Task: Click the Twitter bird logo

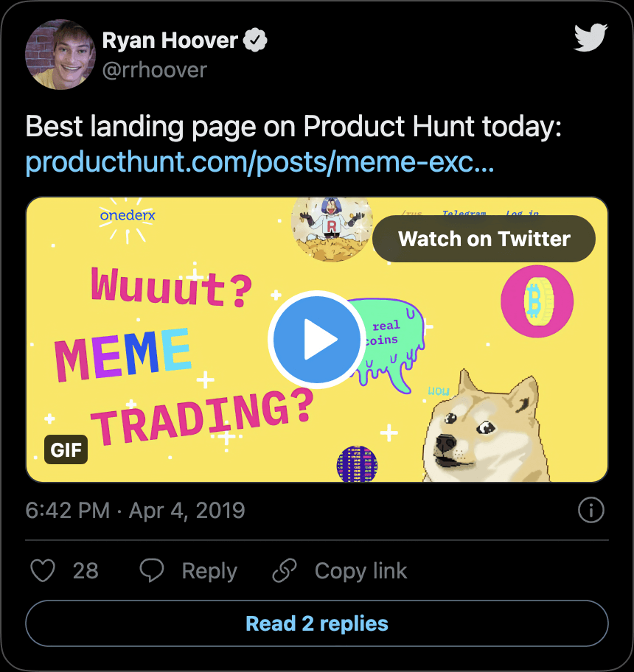Action: tap(591, 38)
